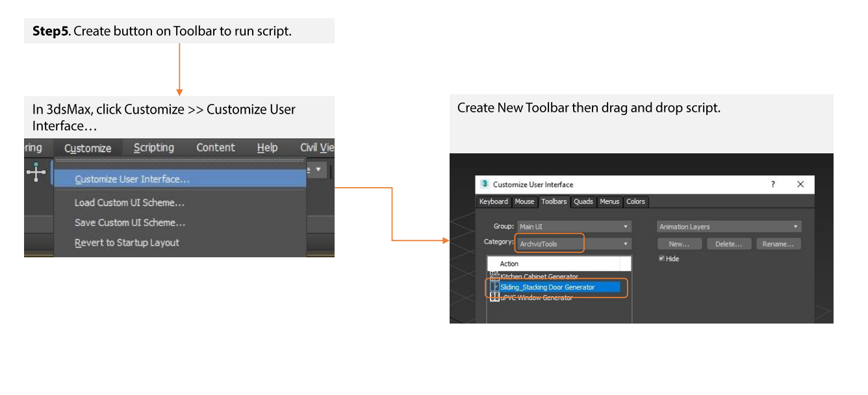
Task: Open the Animation Layers toolbar dropdown
Action: point(728,227)
